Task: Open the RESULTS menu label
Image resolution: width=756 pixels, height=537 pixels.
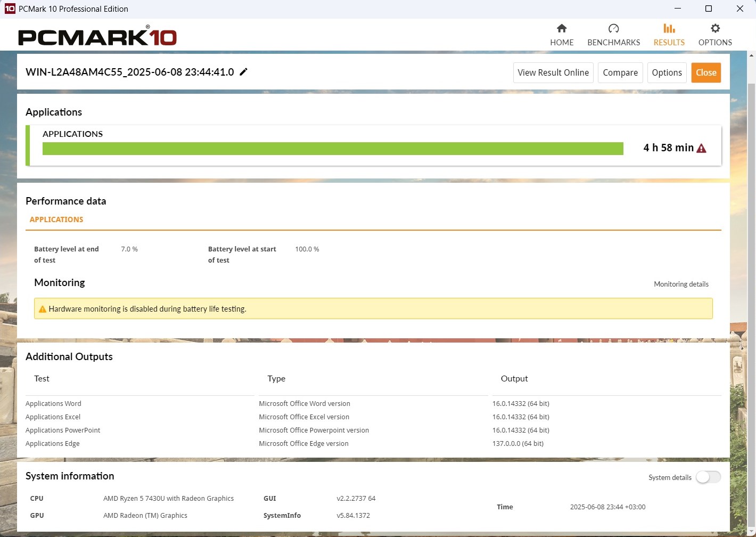Action: pos(669,43)
